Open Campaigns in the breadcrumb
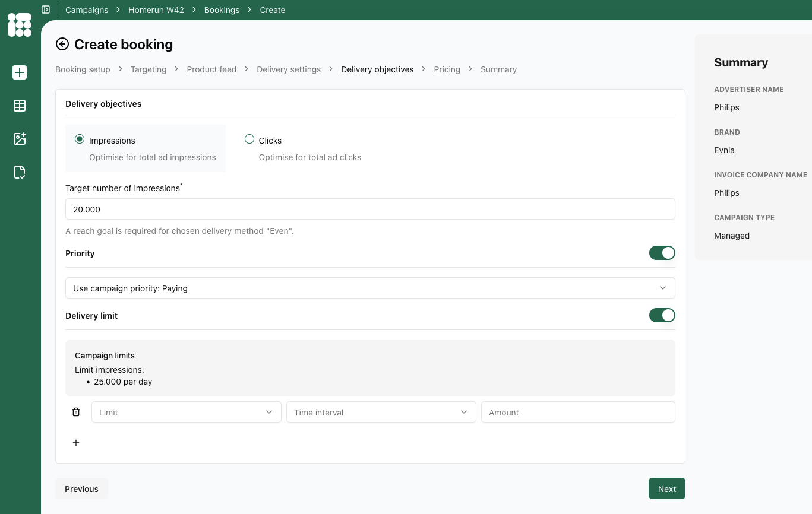This screenshot has width=812, height=514. pyautogui.click(x=87, y=10)
